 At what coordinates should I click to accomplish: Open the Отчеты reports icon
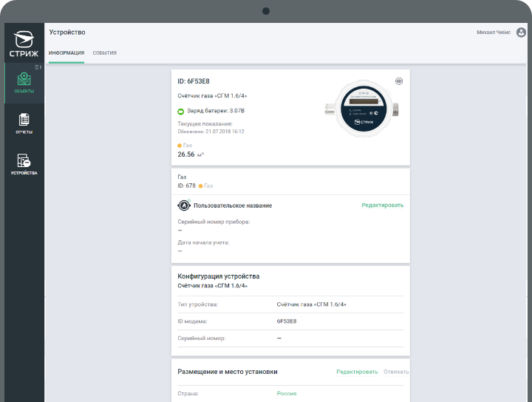tap(24, 120)
